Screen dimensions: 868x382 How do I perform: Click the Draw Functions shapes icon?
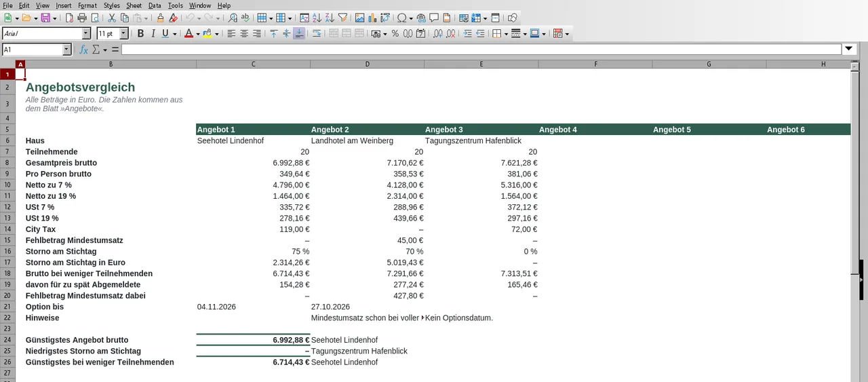(x=513, y=18)
